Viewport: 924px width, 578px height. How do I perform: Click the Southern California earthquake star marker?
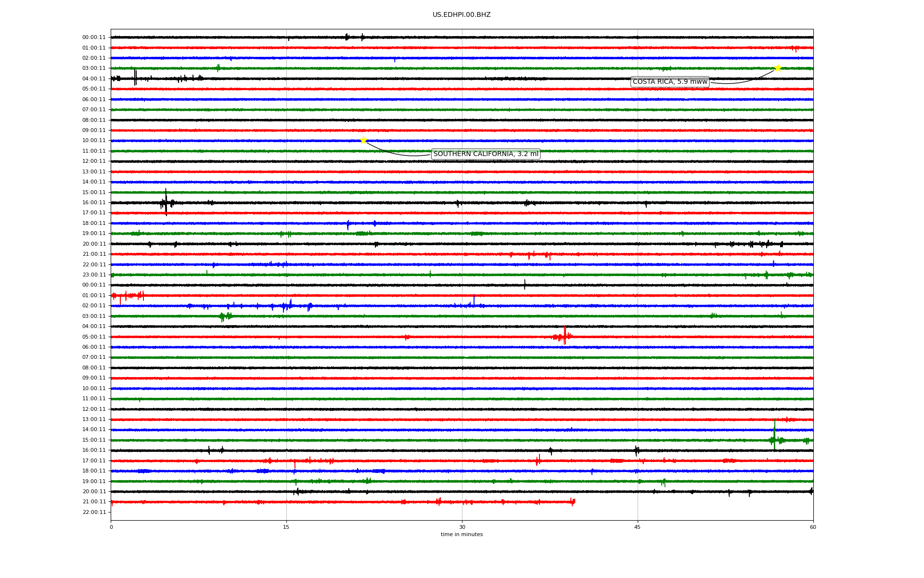click(363, 140)
